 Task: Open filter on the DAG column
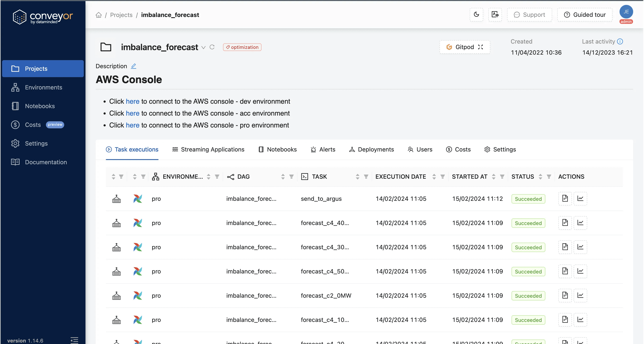[291, 177]
